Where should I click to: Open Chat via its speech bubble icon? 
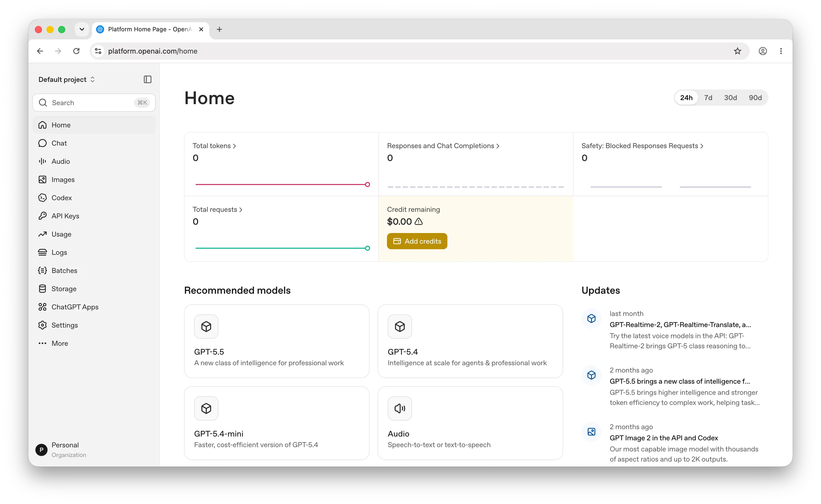pos(42,143)
